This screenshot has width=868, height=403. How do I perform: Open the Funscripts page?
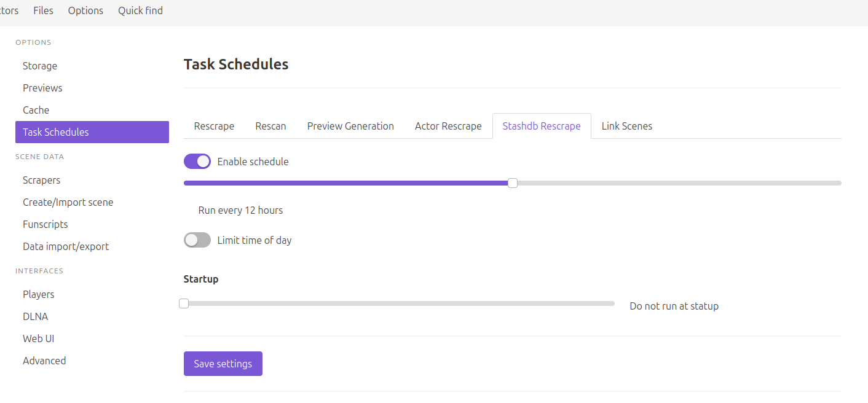pos(92,224)
